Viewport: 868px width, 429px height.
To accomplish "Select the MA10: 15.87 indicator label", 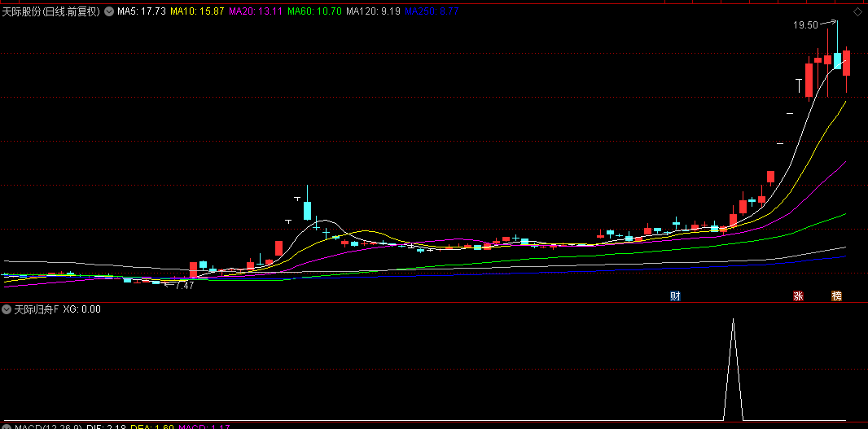I will point(197,11).
